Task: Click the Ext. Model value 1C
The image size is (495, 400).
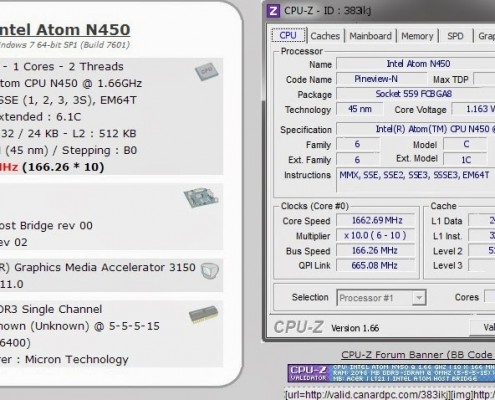Action: 466,160
